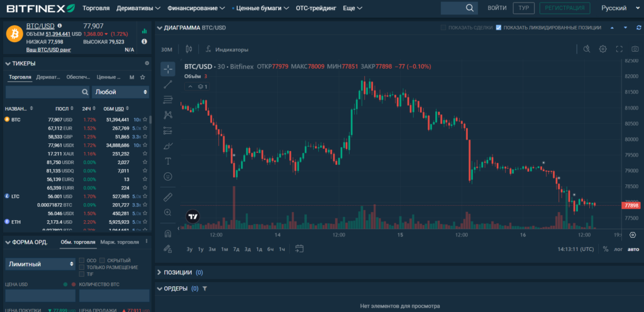Open the emoji icons tool

coord(167,176)
